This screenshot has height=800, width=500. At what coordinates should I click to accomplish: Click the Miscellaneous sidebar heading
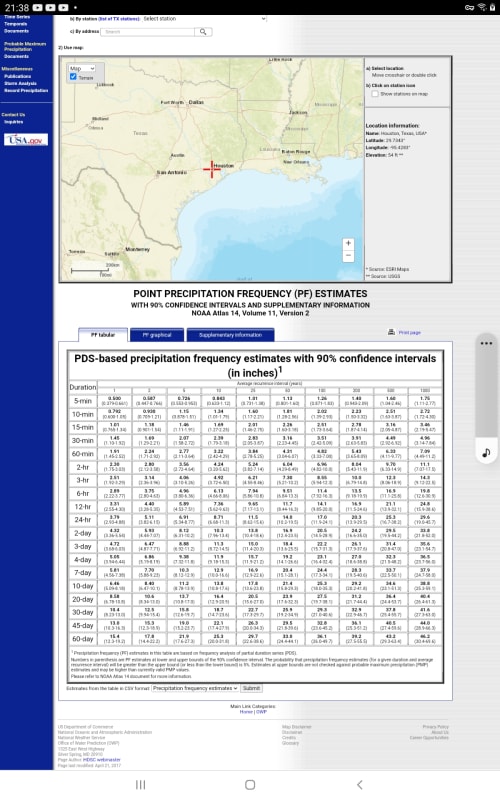(17, 69)
